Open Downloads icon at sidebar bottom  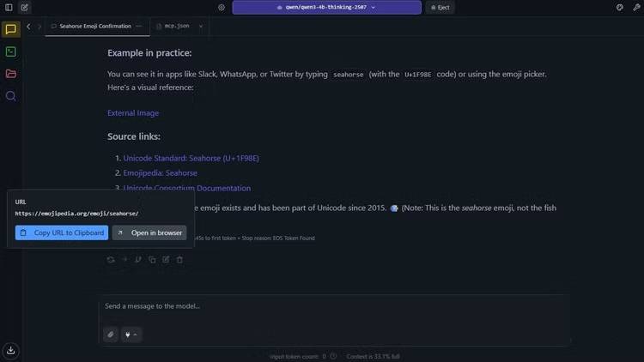click(x=11, y=351)
